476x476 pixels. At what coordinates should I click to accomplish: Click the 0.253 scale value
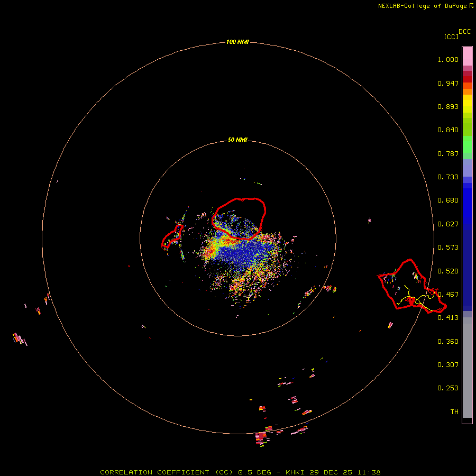tap(448, 388)
